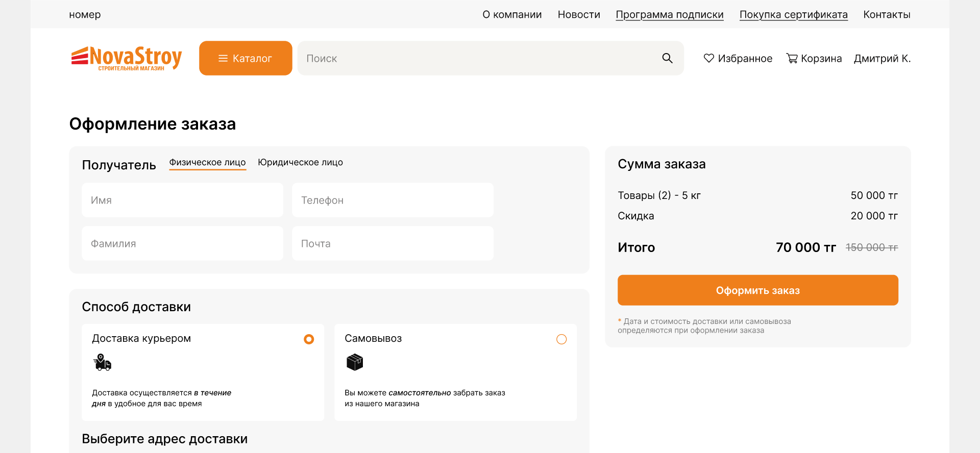Click Товары (2) - 5 кг line
980x453 pixels.
coord(659,195)
